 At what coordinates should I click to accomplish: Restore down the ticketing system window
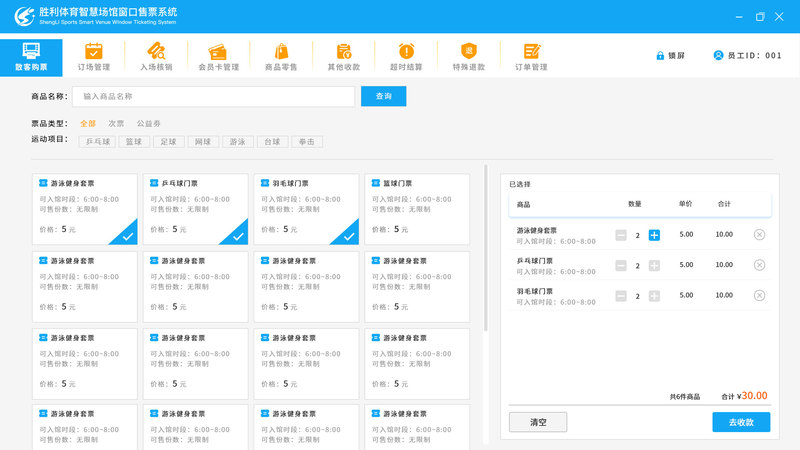(760, 17)
